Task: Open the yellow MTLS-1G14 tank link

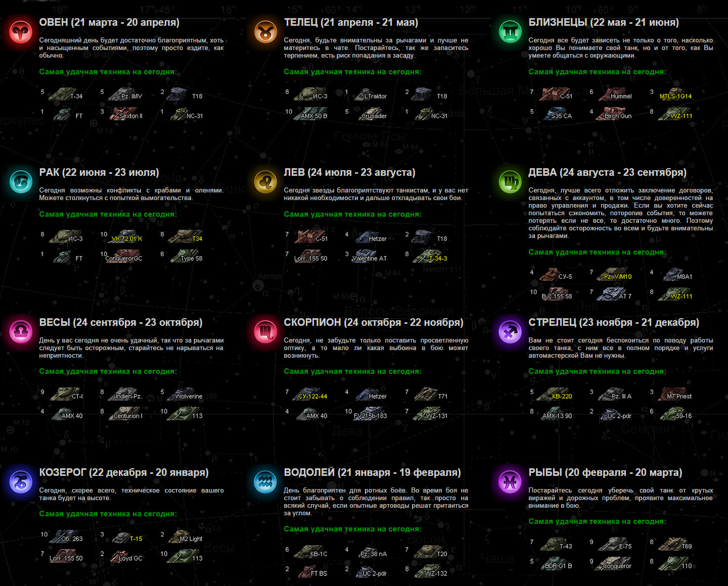Action: 675,96
